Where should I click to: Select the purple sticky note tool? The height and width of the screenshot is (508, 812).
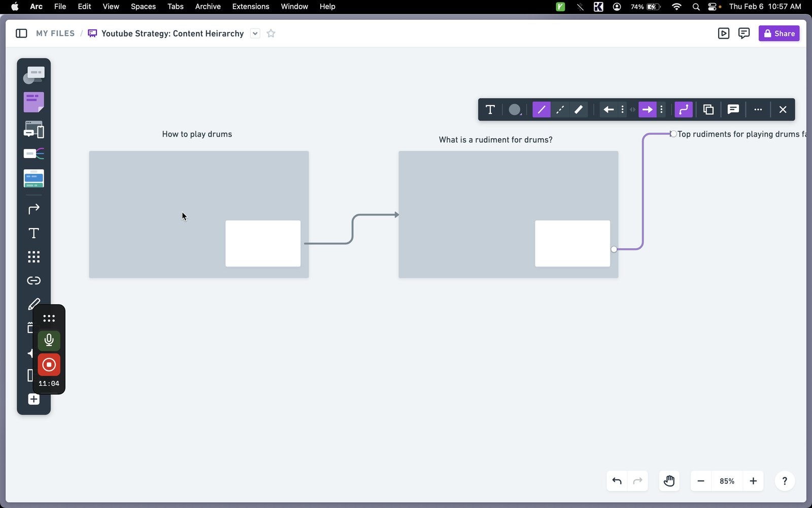[33, 102]
